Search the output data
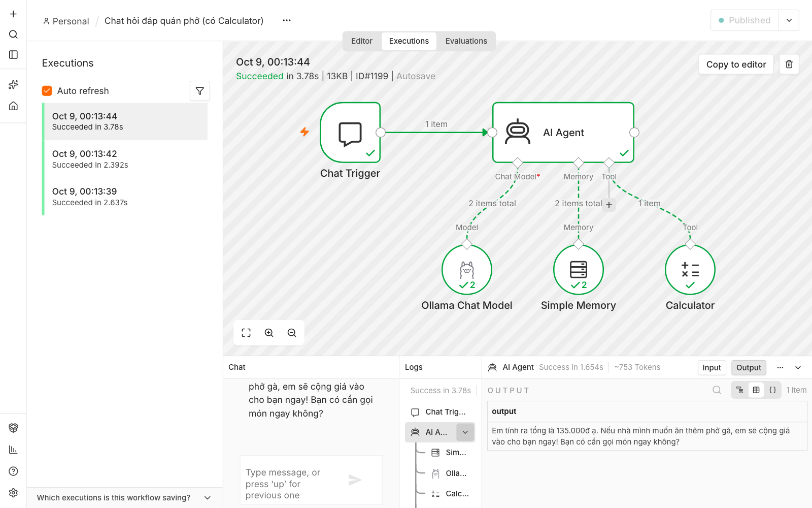 717,390
